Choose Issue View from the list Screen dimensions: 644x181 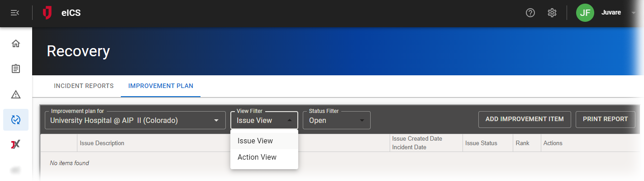click(x=264, y=141)
